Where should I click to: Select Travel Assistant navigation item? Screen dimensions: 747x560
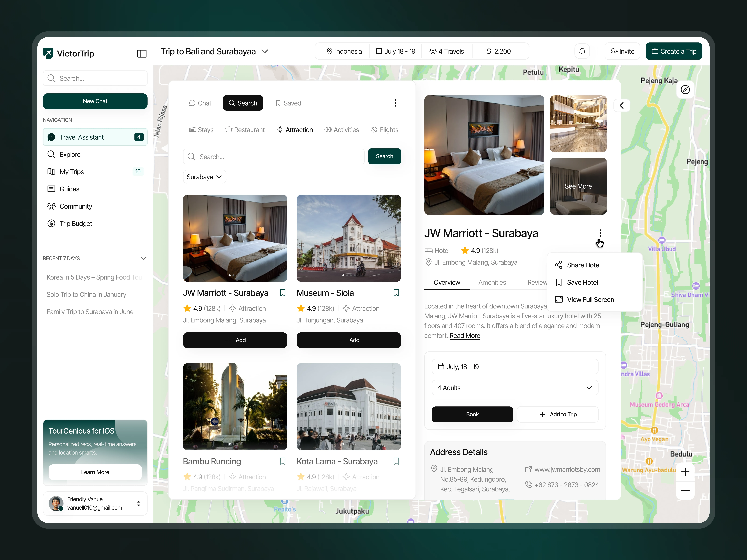tap(95, 137)
